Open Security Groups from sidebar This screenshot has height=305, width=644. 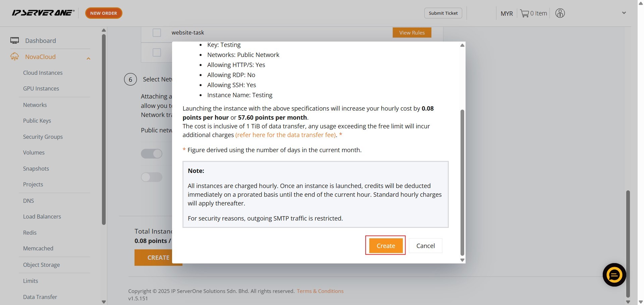tap(43, 137)
